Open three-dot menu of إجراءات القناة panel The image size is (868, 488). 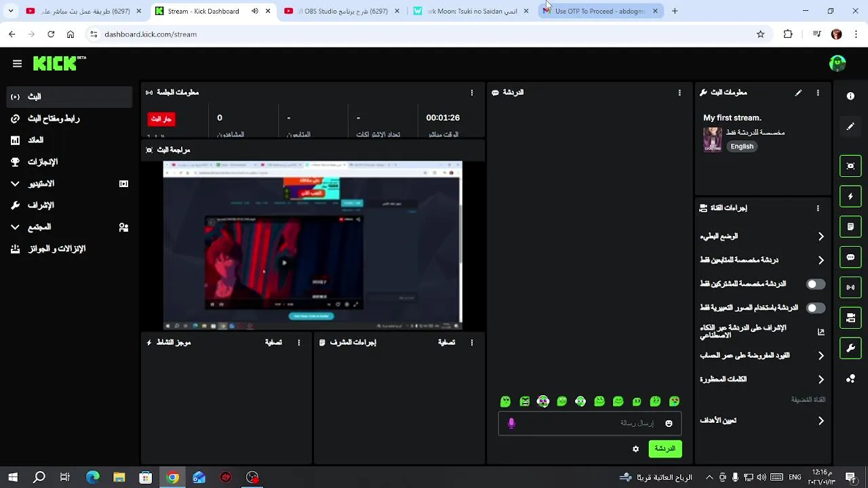pos(818,209)
